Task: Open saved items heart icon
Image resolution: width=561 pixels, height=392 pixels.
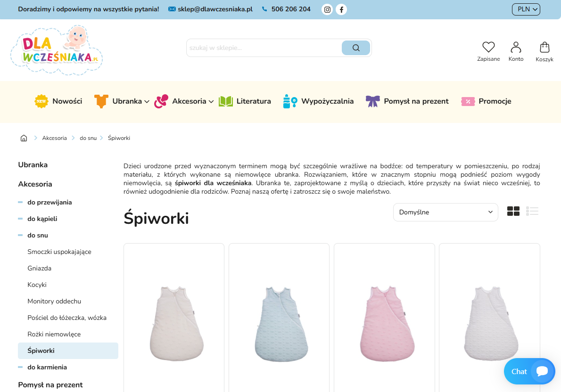Action: click(488, 47)
